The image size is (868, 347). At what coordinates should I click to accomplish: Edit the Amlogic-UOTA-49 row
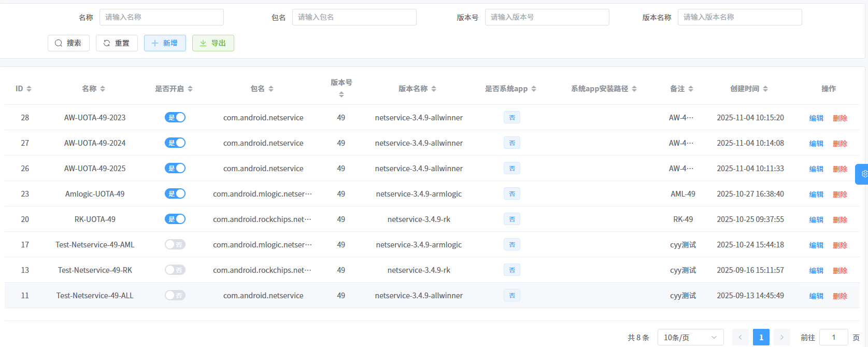coord(816,195)
